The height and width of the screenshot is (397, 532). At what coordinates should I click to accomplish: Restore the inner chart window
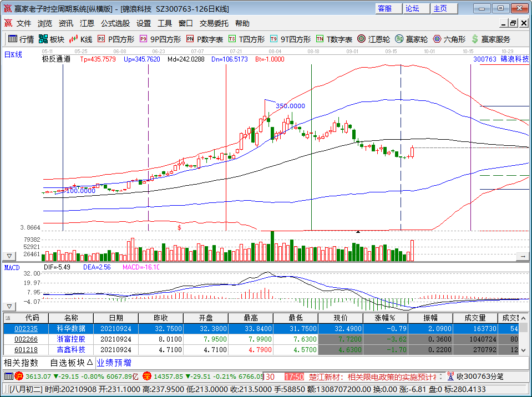pos(513,23)
